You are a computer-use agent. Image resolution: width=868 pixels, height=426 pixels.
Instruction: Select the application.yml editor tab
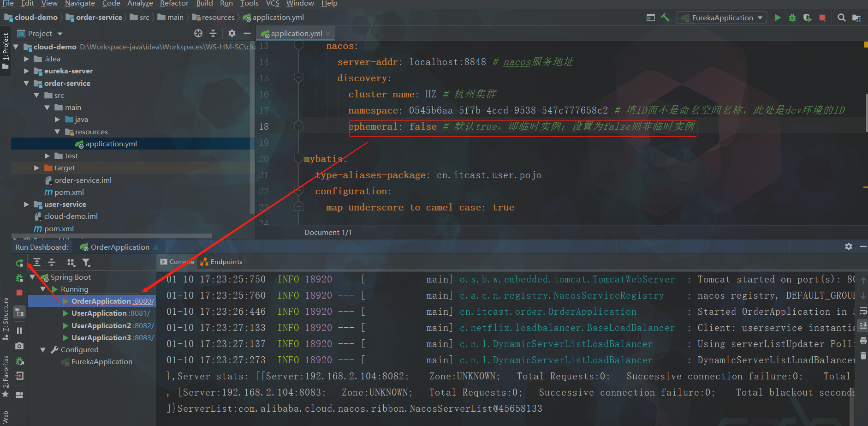click(296, 33)
